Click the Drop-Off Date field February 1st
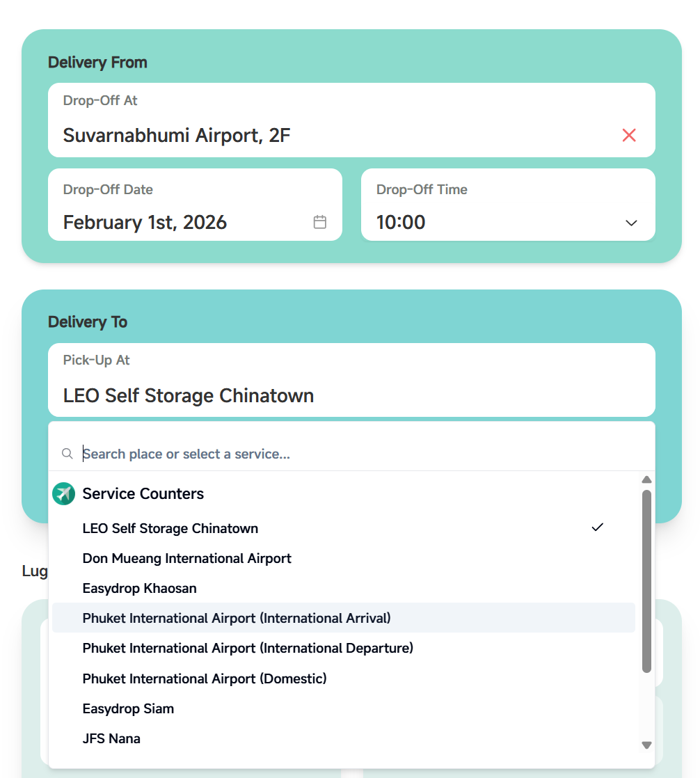Image resolution: width=700 pixels, height=778 pixels. 145,222
